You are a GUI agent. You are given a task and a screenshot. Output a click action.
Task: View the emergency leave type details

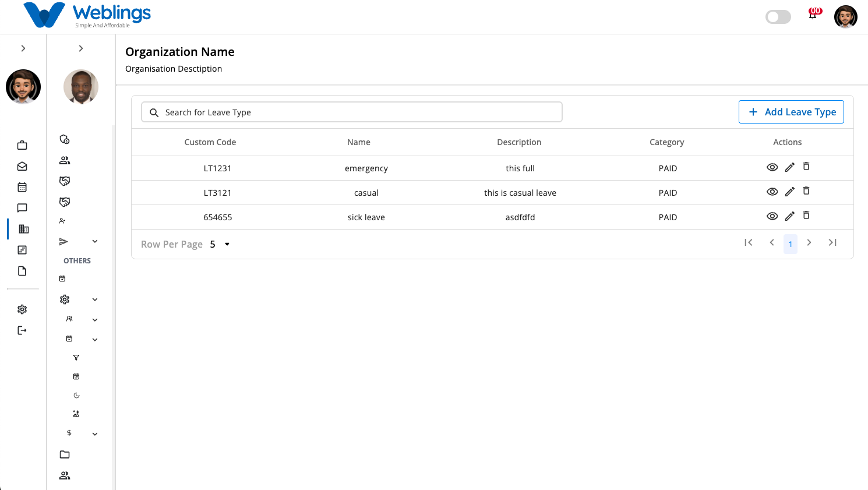pos(772,167)
